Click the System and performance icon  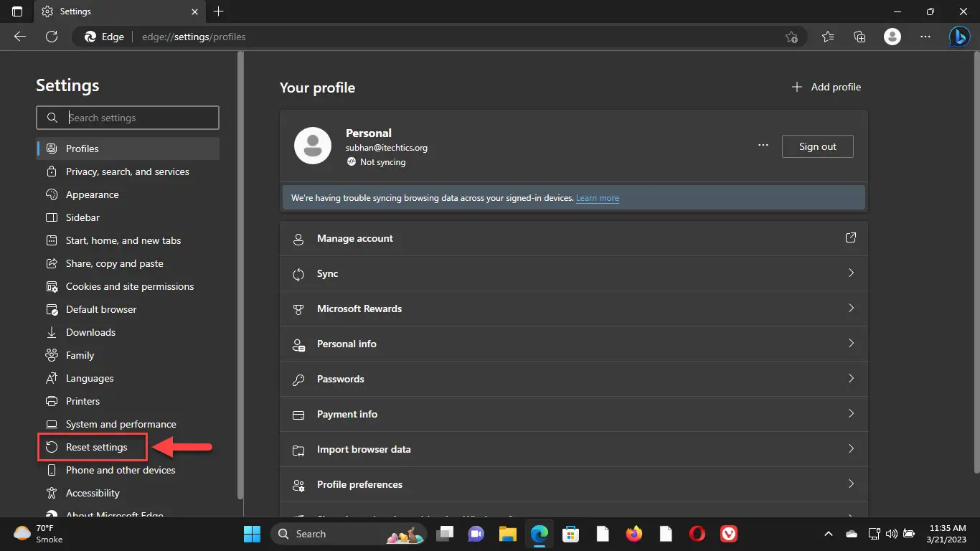pos(52,424)
